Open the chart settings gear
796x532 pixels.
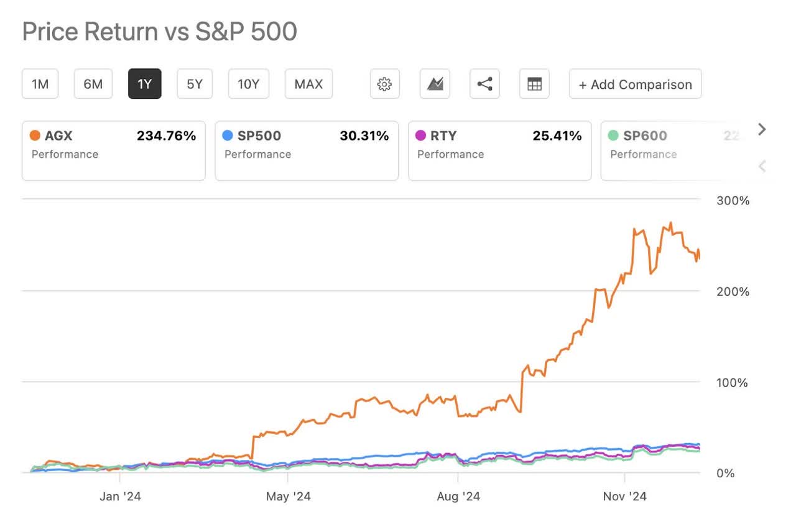tap(384, 84)
